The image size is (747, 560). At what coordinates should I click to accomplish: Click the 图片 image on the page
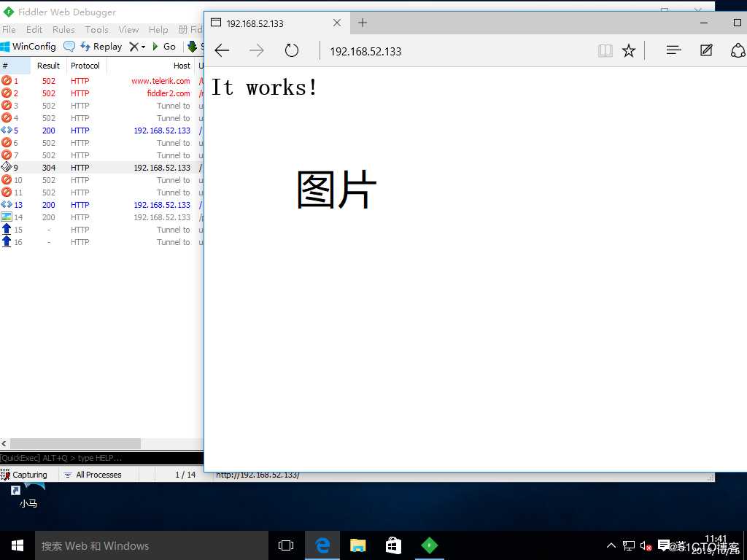336,189
